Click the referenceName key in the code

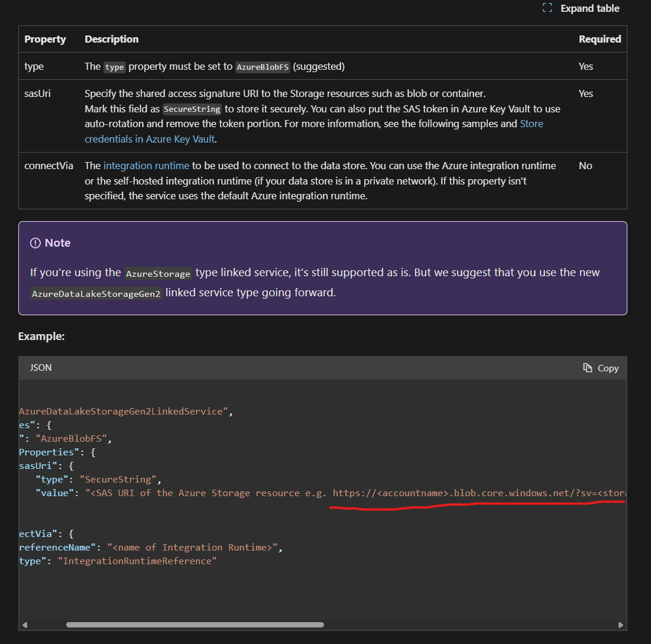57,547
